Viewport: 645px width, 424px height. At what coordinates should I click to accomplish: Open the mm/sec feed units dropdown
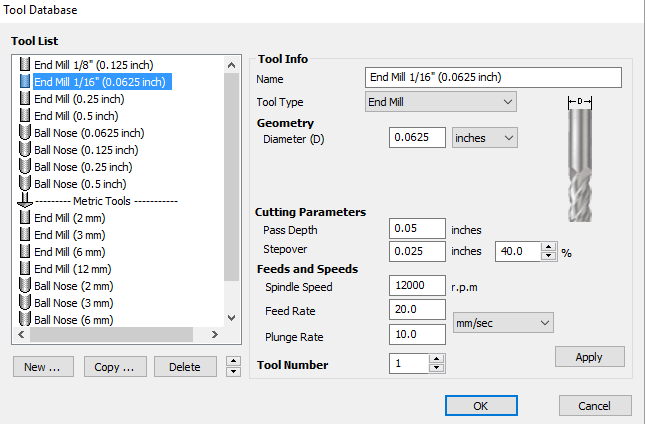pos(503,322)
